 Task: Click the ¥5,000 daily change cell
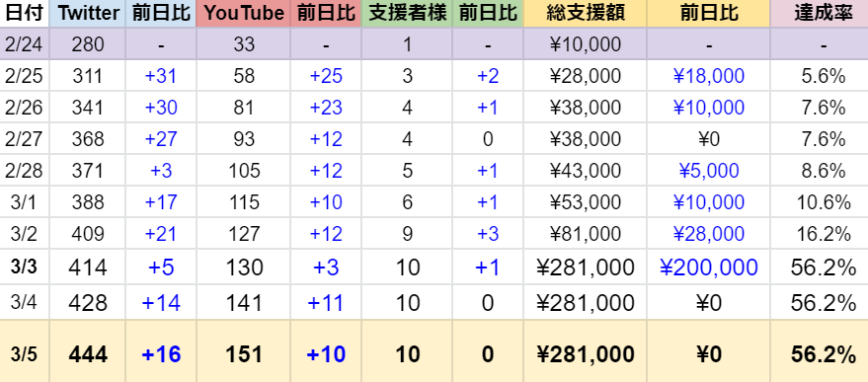point(709,170)
